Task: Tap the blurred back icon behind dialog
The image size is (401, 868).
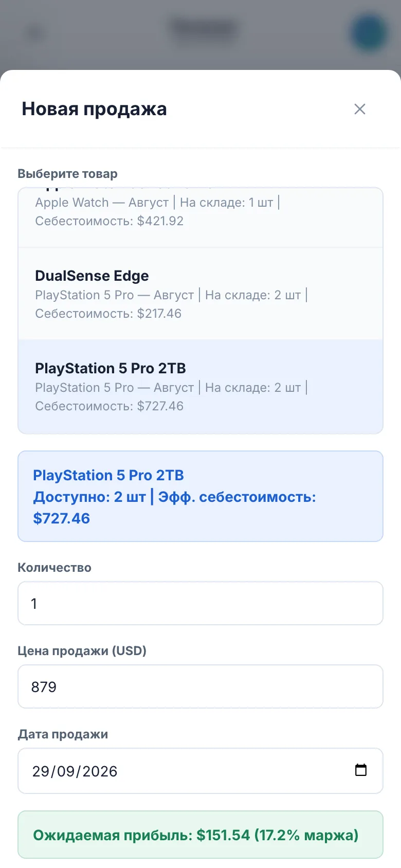Action: point(34,33)
